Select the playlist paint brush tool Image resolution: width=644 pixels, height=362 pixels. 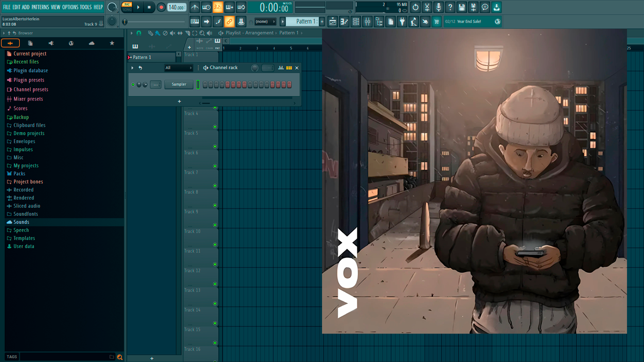(157, 33)
